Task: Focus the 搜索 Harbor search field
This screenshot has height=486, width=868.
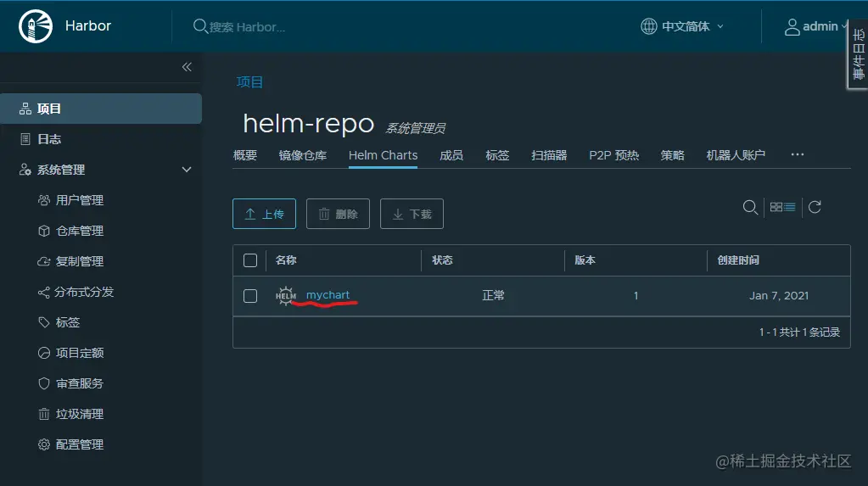Action: coord(248,26)
